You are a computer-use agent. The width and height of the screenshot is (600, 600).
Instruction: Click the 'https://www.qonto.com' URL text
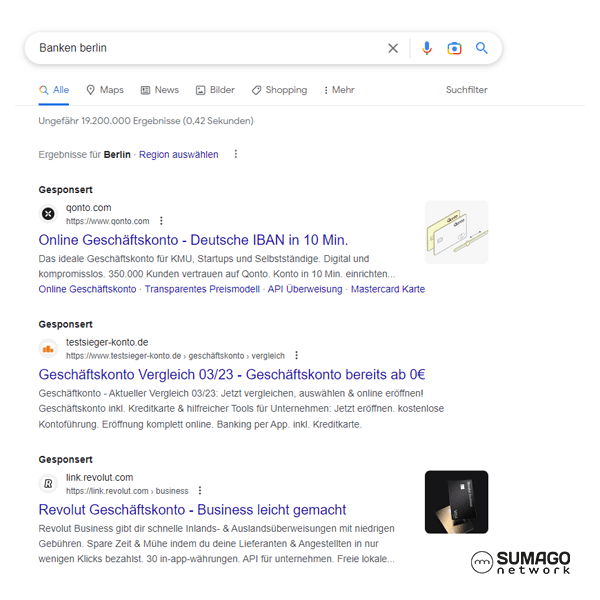(x=108, y=221)
